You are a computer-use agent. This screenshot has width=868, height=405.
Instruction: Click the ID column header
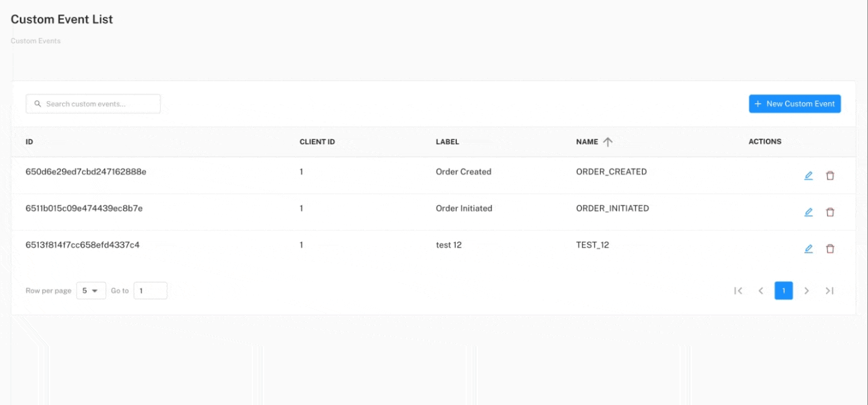coord(29,142)
